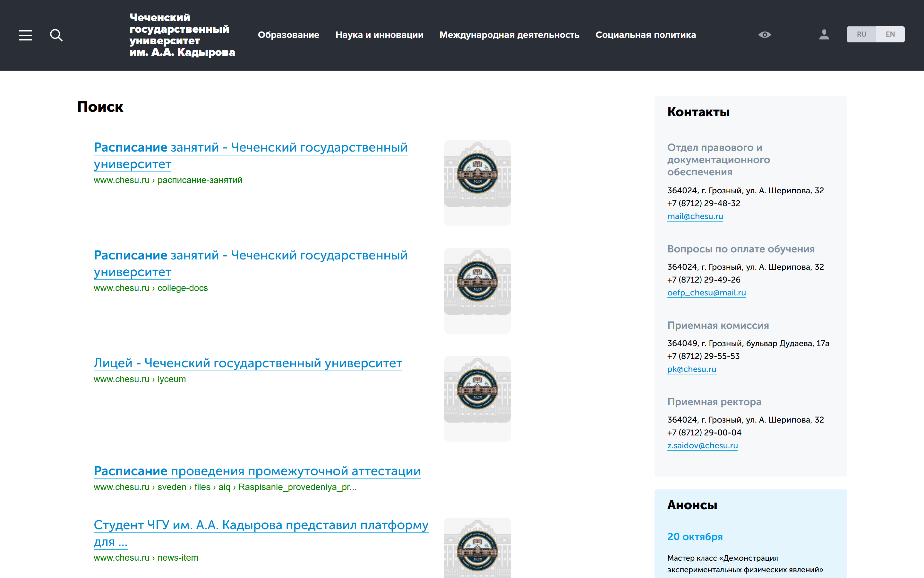Toggle the visually impaired eye icon
Image resolution: width=924 pixels, height=578 pixels.
[765, 35]
